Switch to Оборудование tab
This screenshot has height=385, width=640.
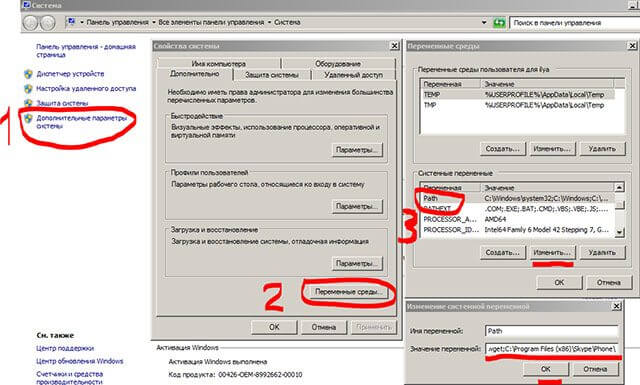[338, 64]
